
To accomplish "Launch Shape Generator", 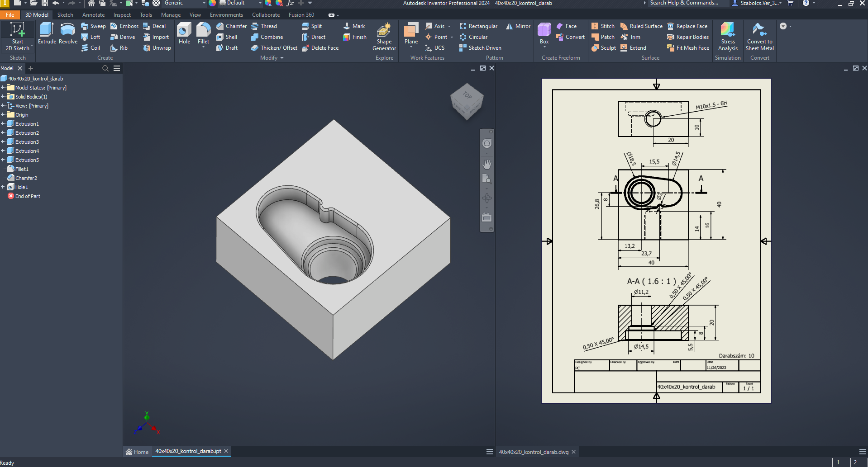I will (384, 37).
